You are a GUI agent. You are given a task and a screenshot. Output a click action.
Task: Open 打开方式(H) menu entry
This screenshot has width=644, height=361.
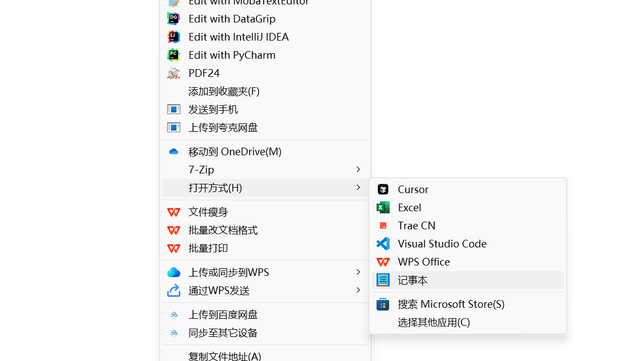(265, 188)
